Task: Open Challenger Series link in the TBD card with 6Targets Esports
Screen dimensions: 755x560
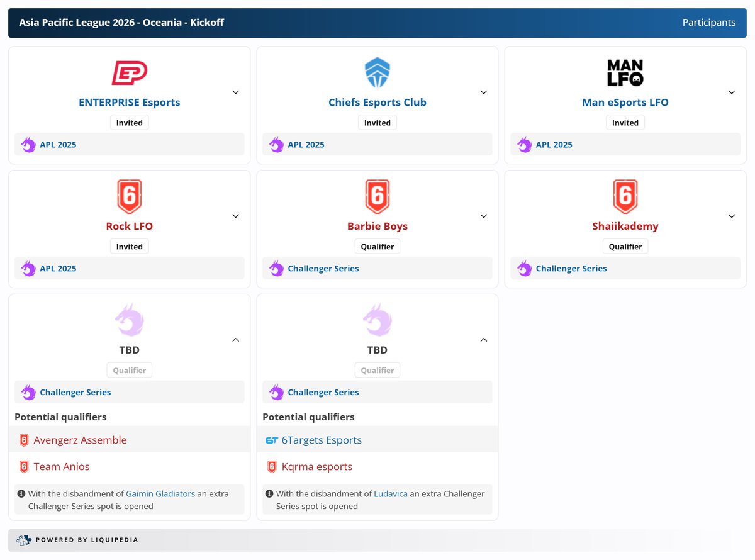Action: (x=323, y=393)
